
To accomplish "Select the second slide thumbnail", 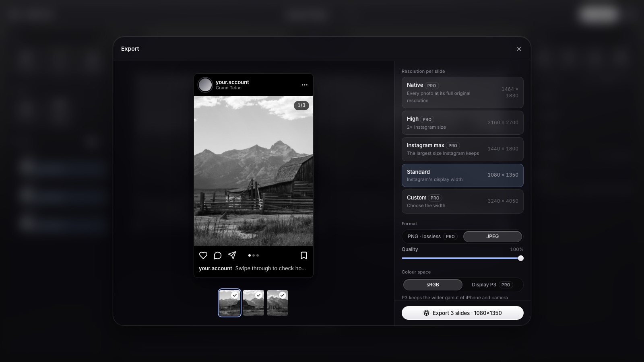I will [x=254, y=303].
